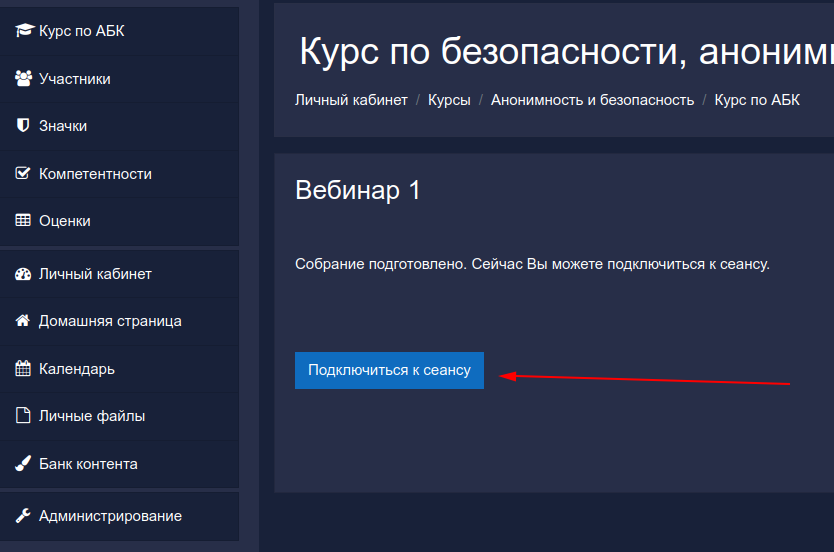Click the Банк контента paintbrush icon
This screenshot has height=552, width=834.
(23, 463)
